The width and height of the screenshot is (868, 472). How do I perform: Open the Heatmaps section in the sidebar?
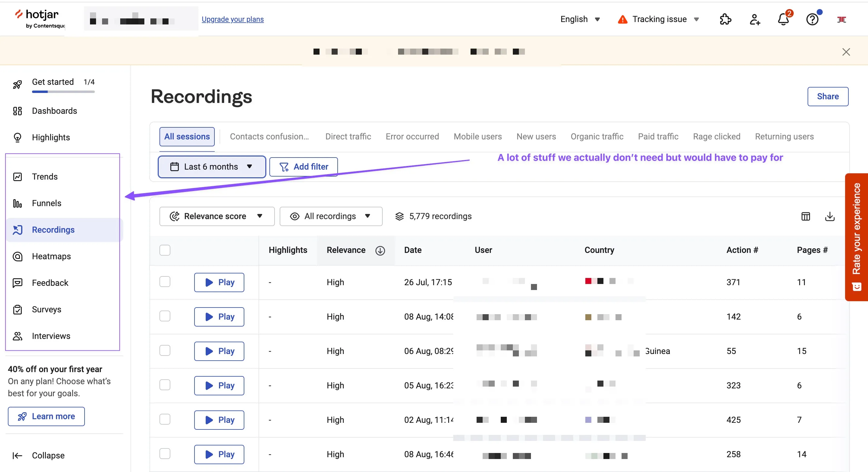(x=51, y=256)
